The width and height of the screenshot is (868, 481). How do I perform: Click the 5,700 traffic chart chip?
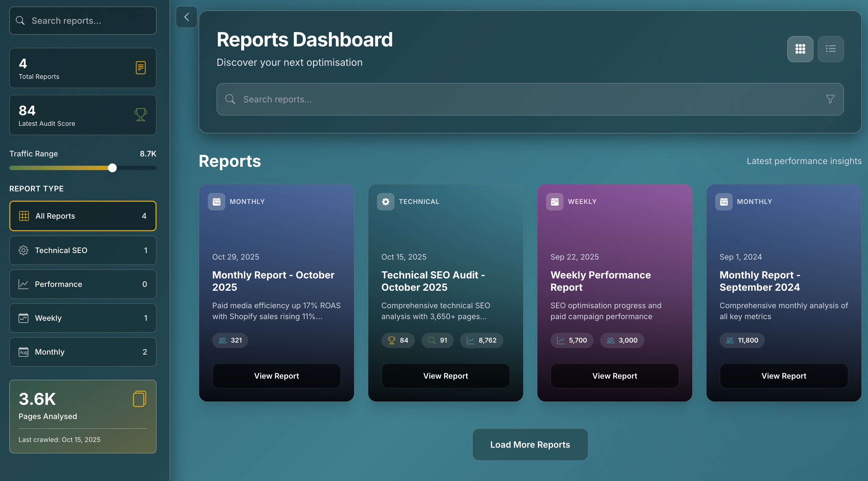point(572,340)
